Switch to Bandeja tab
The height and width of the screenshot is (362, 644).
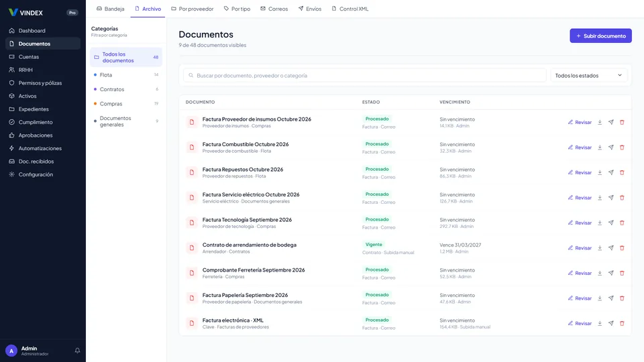pyautogui.click(x=110, y=9)
